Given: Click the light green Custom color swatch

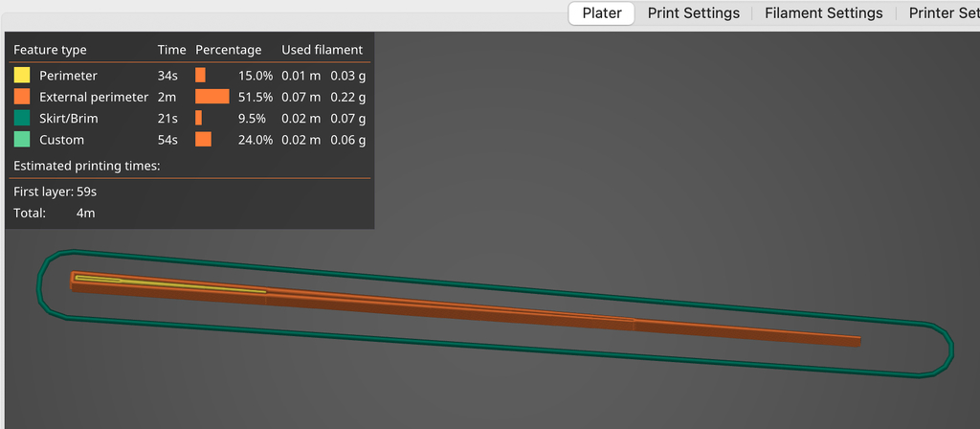Looking at the screenshot, I should pos(22,140).
